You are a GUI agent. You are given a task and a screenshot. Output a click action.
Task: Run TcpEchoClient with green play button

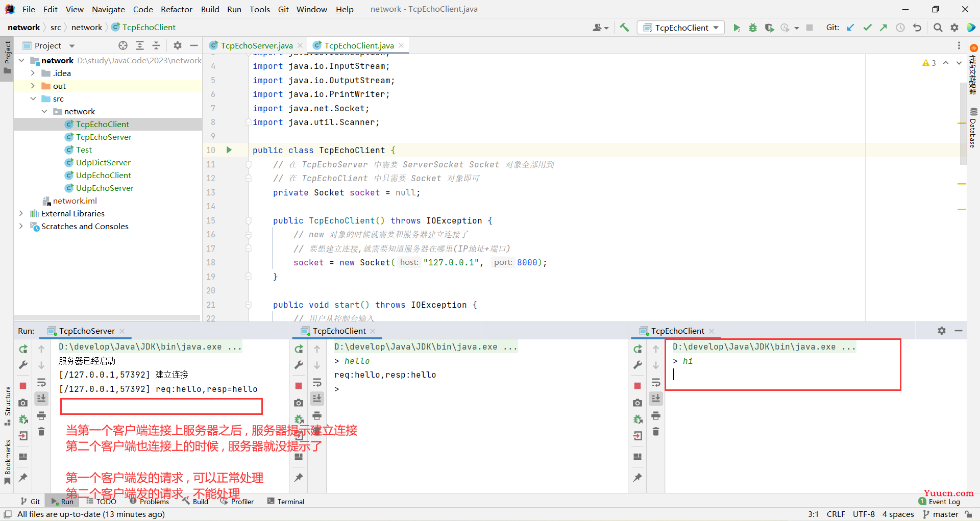737,28
